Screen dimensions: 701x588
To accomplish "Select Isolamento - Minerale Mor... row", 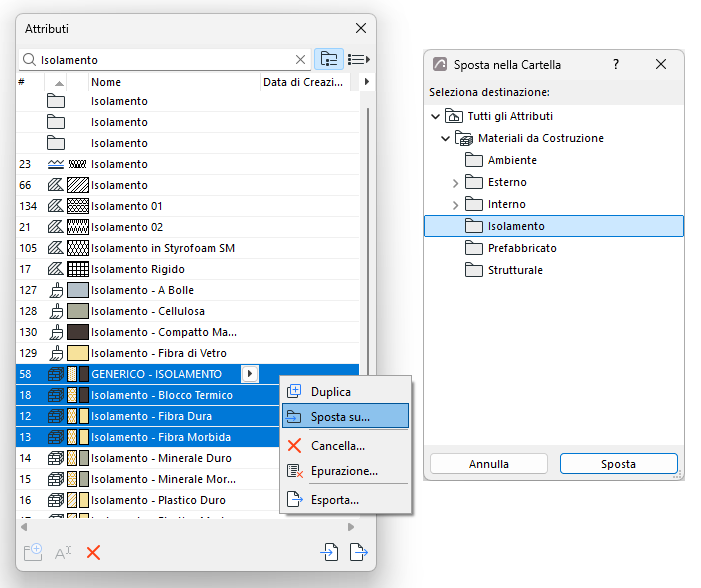I will point(148,479).
